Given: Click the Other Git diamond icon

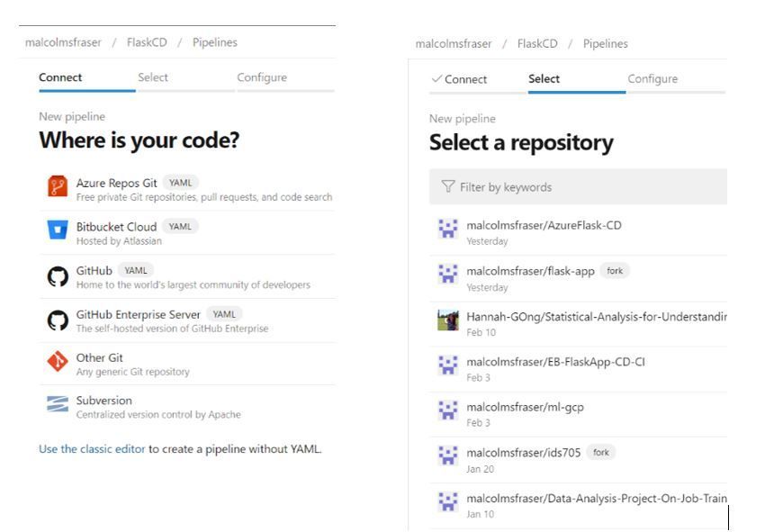Looking at the screenshot, I should 58,361.
